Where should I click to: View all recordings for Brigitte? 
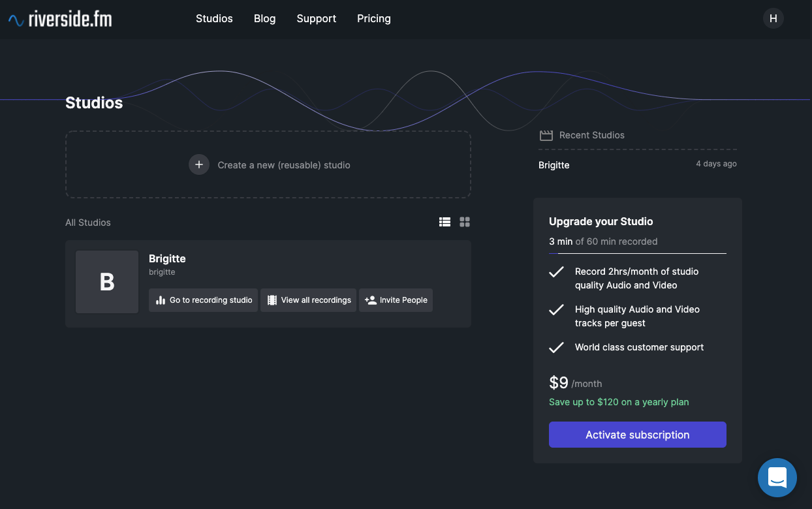coord(308,300)
